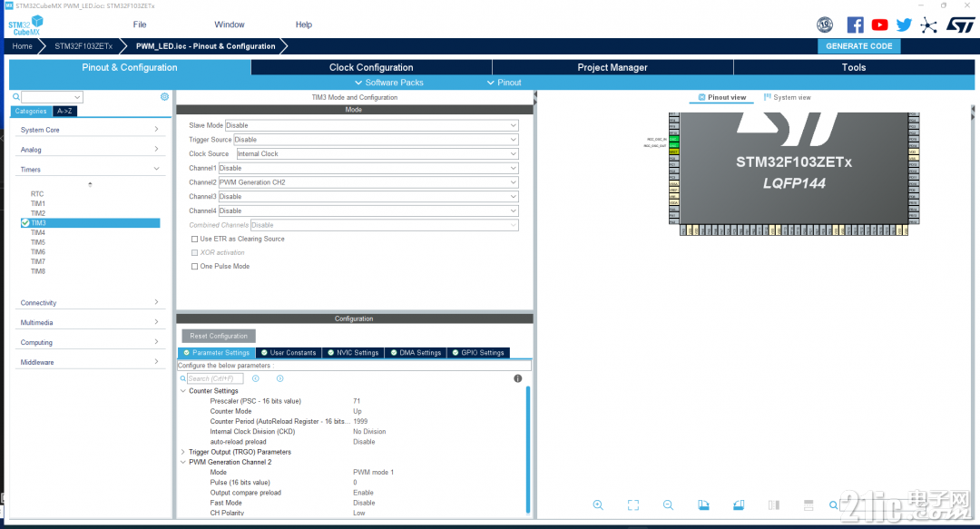This screenshot has height=529, width=980.
Task: Open the ST YouTube channel icon
Action: (879, 25)
